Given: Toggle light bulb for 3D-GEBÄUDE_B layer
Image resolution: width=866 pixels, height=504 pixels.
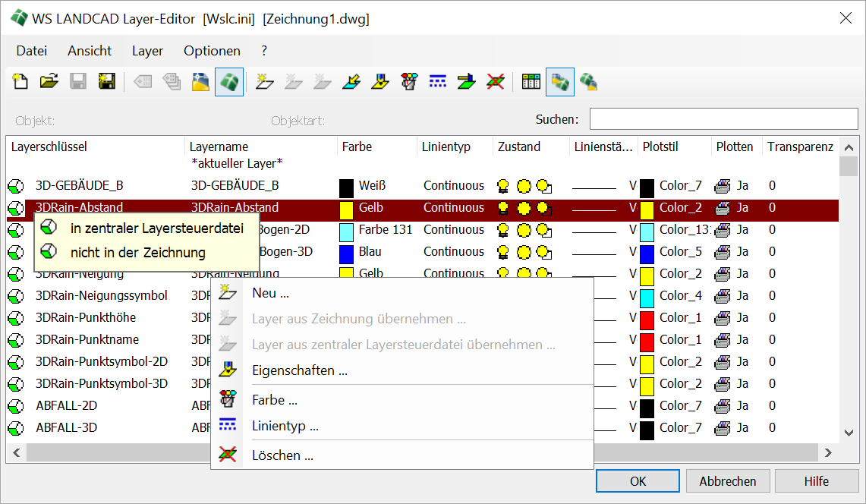Looking at the screenshot, I should [503, 186].
